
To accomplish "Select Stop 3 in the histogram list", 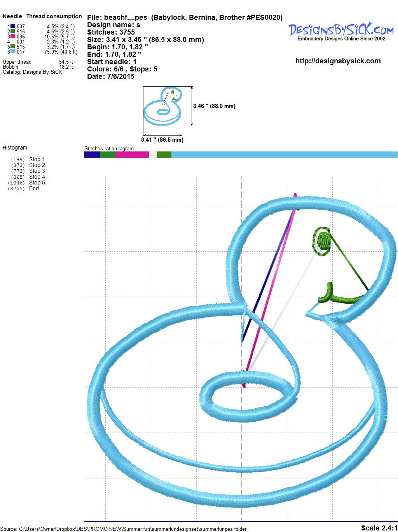I will [x=37, y=171].
